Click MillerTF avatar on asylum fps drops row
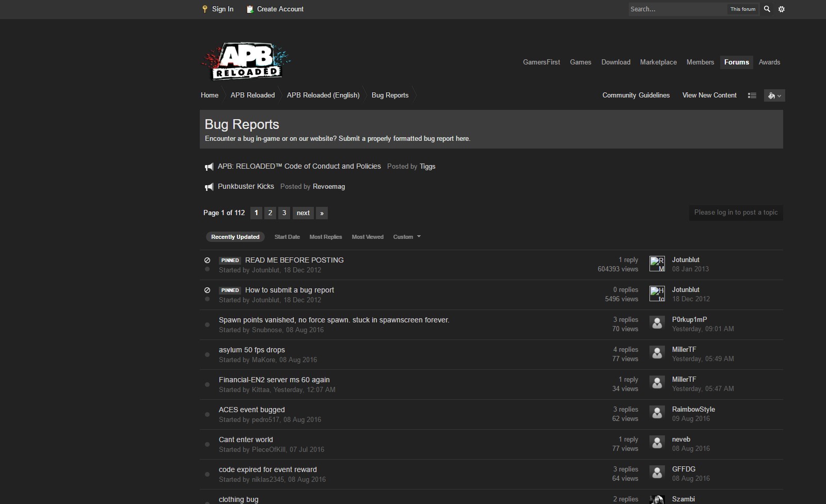This screenshot has width=826, height=504. (657, 353)
